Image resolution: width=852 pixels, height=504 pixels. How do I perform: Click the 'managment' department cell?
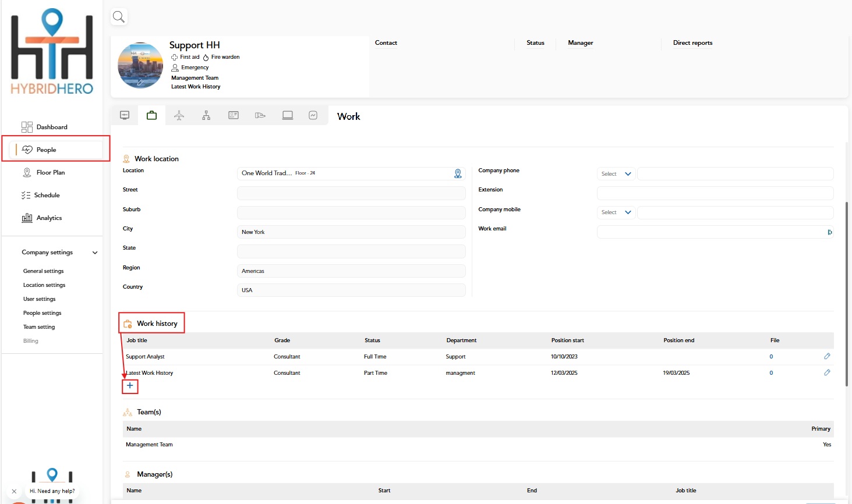point(461,373)
